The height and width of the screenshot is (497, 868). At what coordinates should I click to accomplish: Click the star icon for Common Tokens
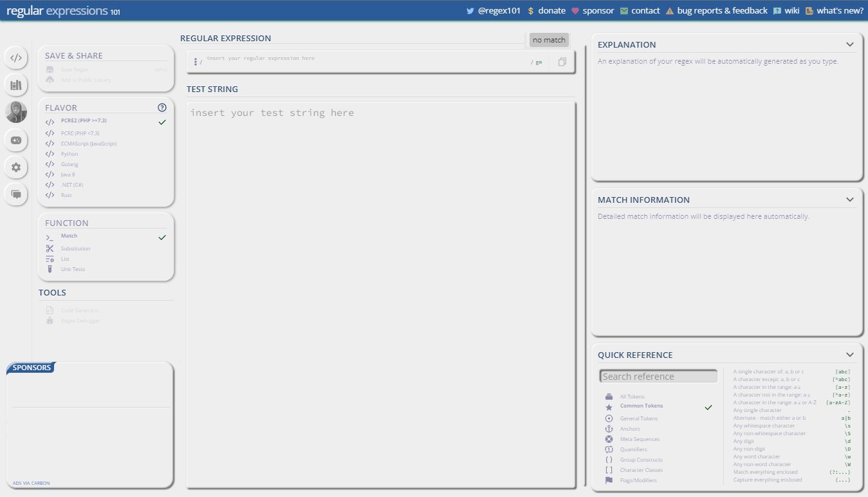coord(609,407)
